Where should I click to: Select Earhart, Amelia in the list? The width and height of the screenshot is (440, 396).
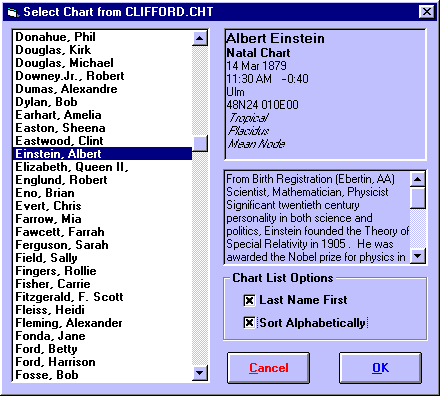[x=102, y=115]
